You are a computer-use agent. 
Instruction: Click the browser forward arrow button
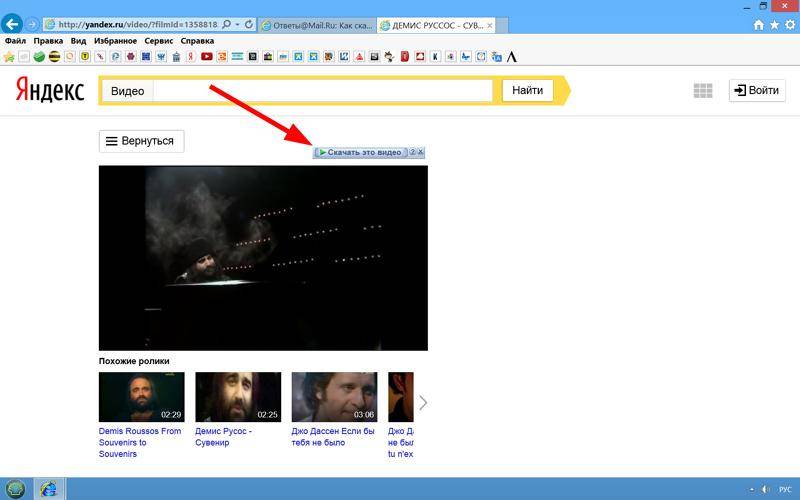tap(32, 24)
